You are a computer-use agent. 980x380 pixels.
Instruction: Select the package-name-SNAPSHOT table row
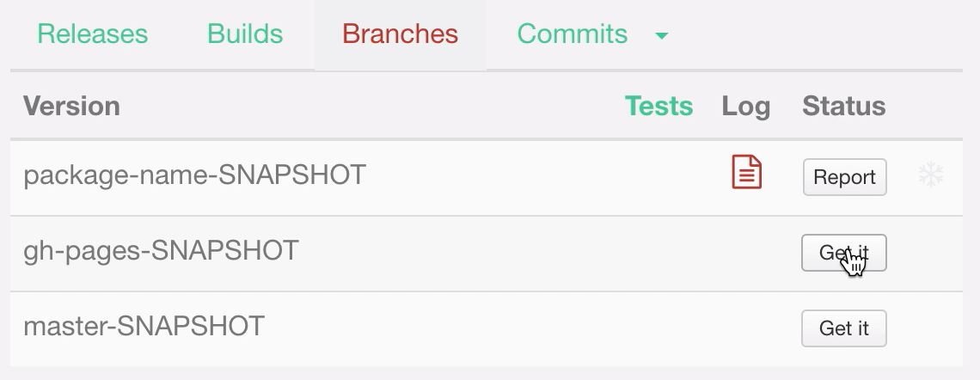tap(516, 177)
